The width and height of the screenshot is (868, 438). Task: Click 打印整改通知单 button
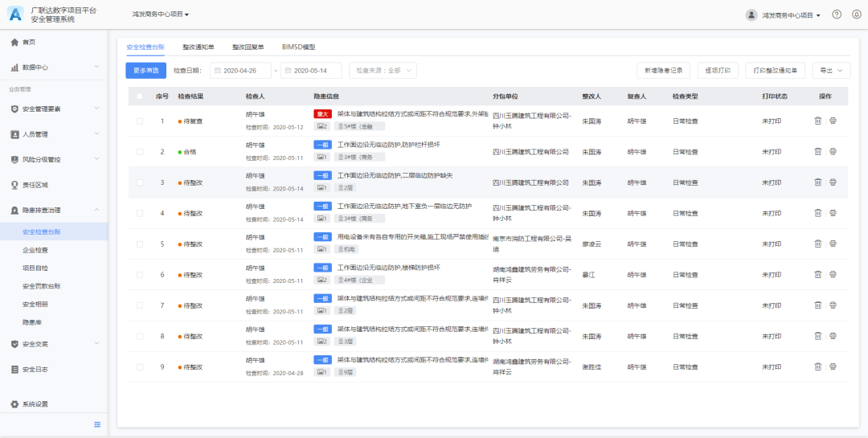tap(775, 71)
